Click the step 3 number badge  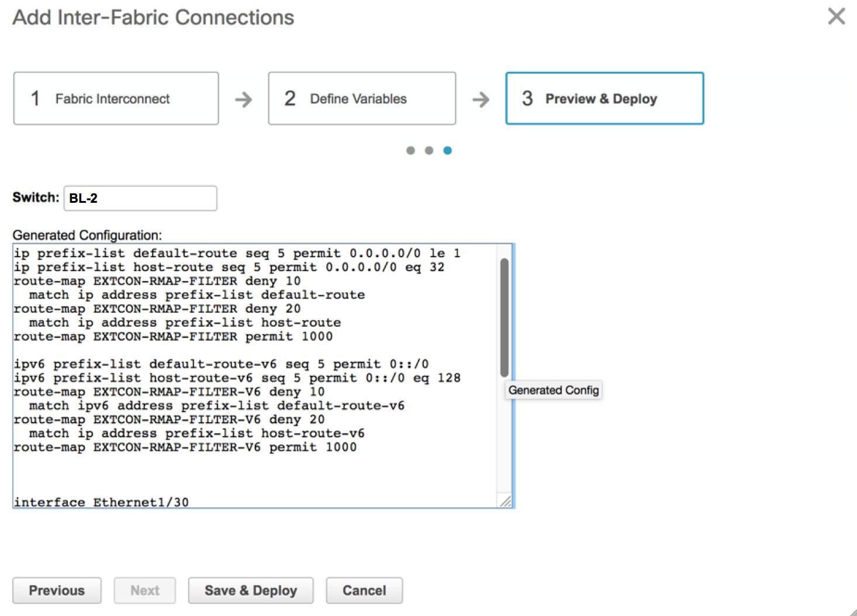coord(528,98)
